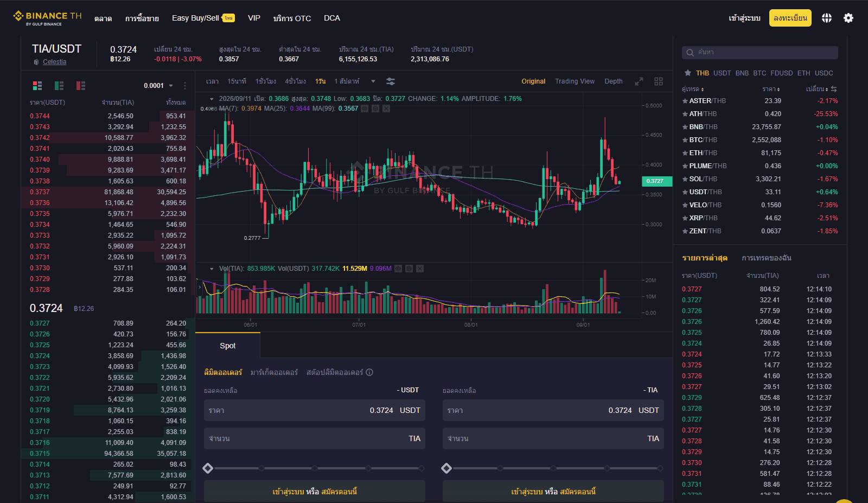
Task: Collapse the Vol(TIA) legend arrow
Action: 212,269
